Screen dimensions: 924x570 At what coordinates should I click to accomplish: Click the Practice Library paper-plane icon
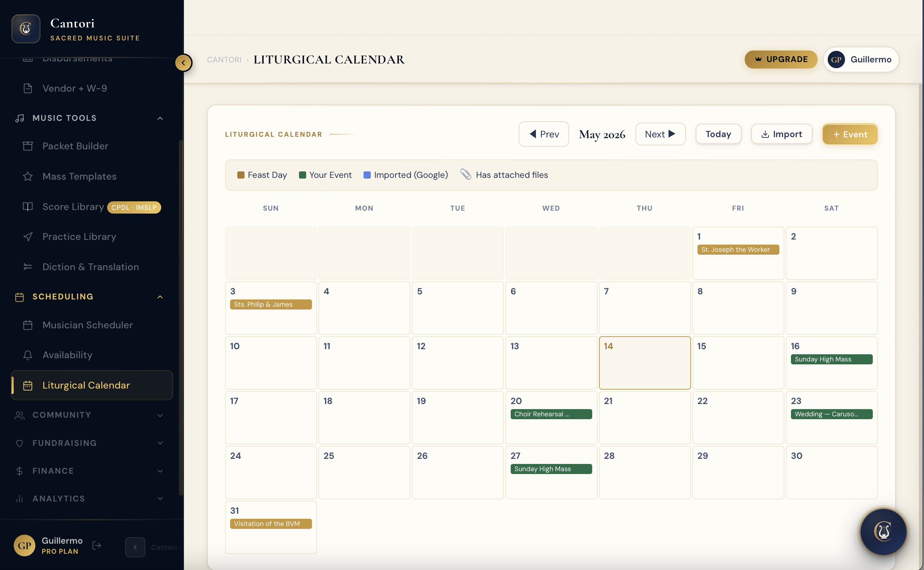coord(27,237)
